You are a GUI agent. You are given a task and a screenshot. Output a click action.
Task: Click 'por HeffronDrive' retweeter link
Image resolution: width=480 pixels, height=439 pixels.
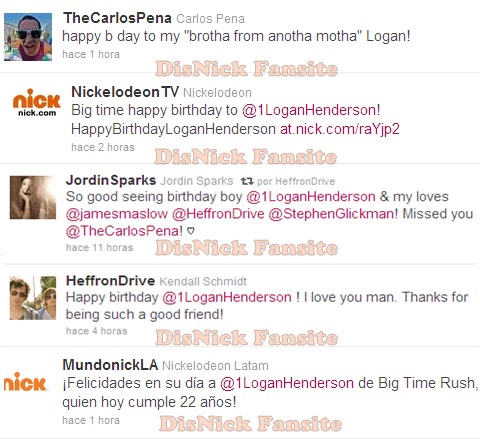(x=296, y=181)
